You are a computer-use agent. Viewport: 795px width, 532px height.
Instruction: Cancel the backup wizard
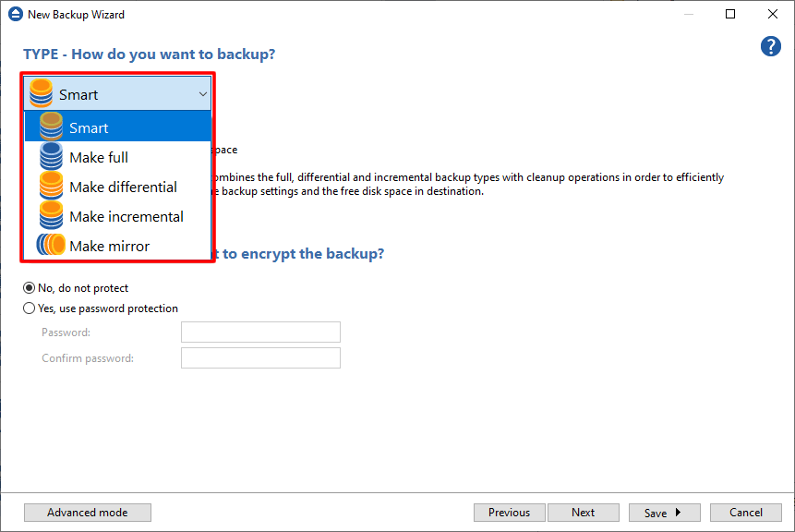(x=746, y=513)
